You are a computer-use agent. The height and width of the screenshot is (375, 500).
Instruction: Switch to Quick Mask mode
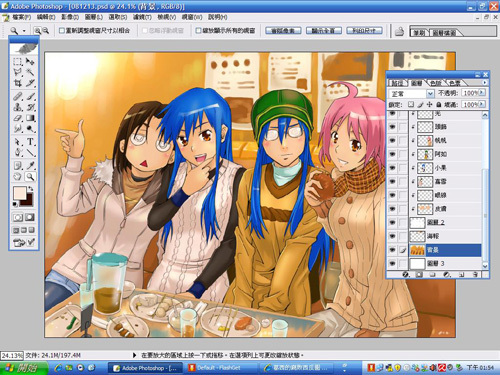click(x=30, y=217)
